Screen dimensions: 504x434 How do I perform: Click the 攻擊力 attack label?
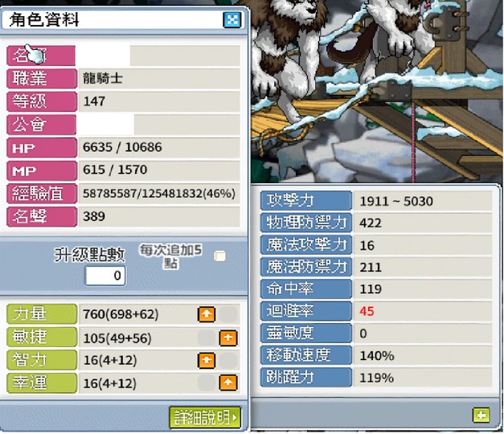click(306, 201)
